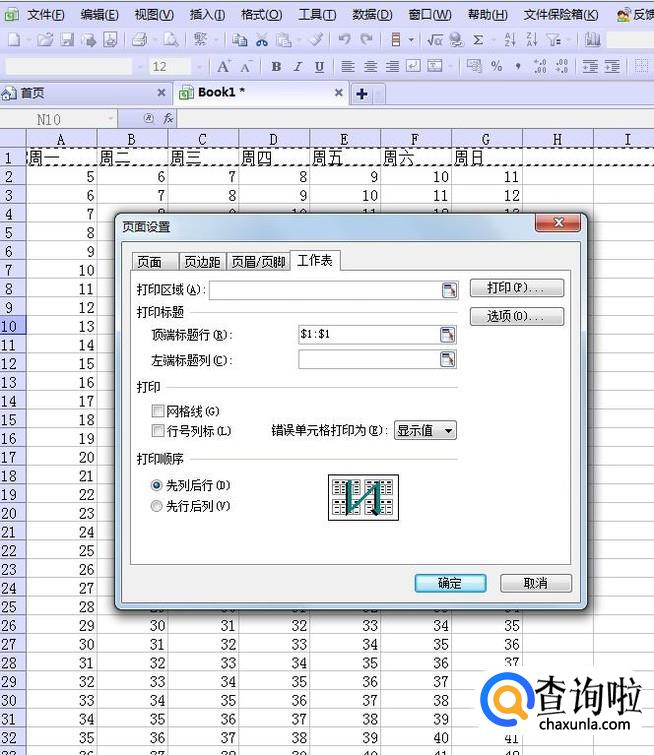Screen dimensions: 654x755
Task: Enable the 行号列标 checkbox
Action: pyautogui.click(x=157, y=430)
